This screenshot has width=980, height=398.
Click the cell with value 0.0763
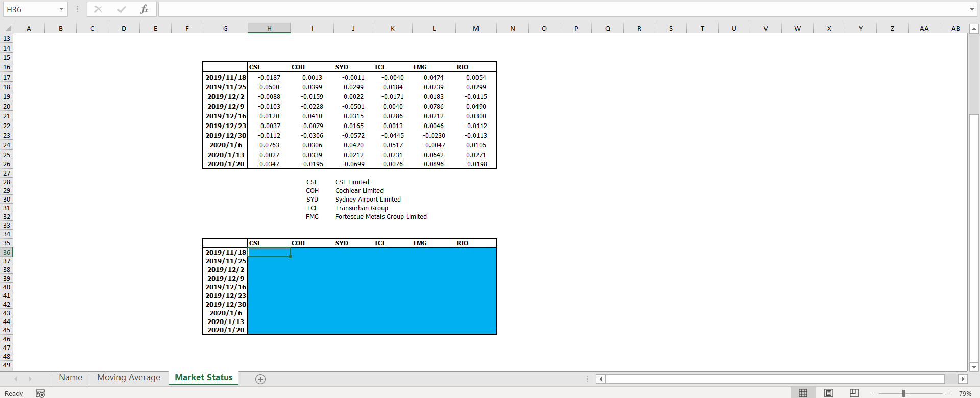pyautogui.click(x=269, y=145)
